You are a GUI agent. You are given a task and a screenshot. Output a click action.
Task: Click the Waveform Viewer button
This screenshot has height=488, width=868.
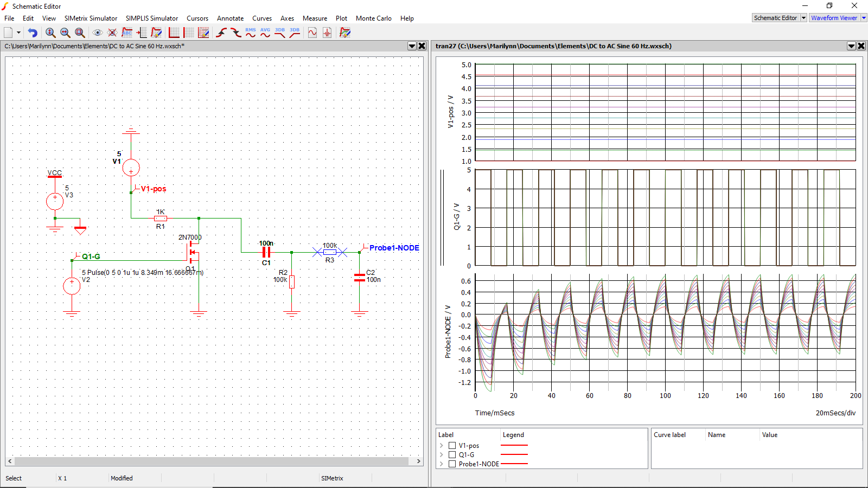pyautogui.click(x=834, y=18)
